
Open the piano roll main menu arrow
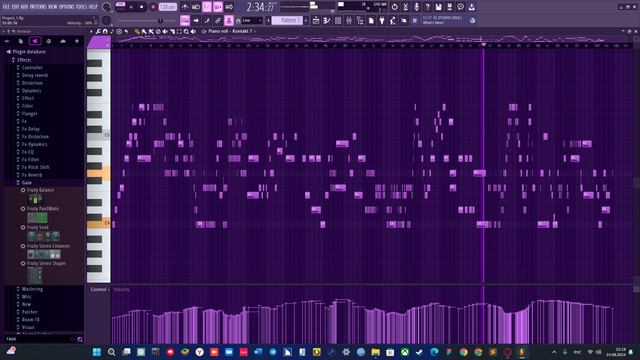coord(91,31)
